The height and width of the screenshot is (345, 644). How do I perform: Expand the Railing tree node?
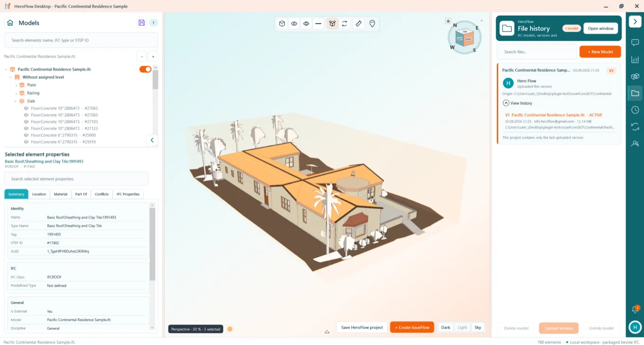[x=16, y=93]
